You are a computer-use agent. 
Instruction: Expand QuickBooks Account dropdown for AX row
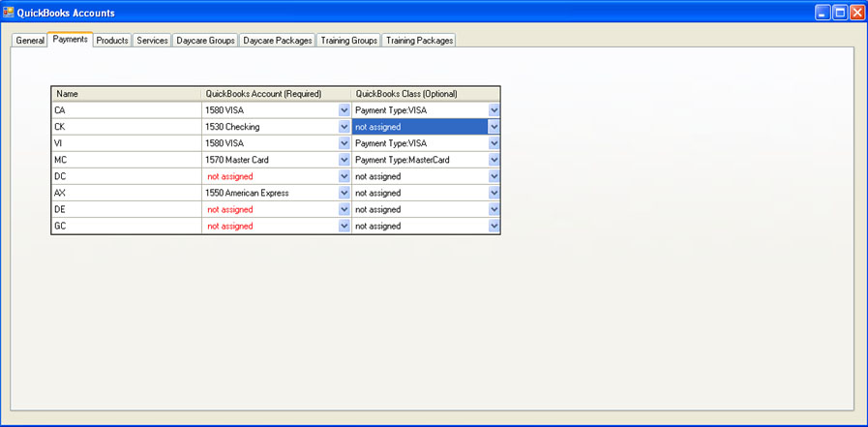click(344, 194)
